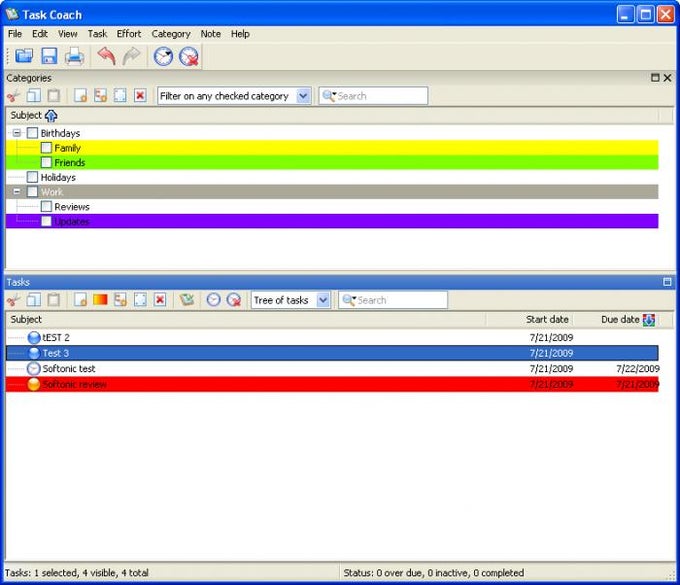Click Paste icon in Tasks toolbar
Viewport: 680px width, 585px height.
click(54, 300)
